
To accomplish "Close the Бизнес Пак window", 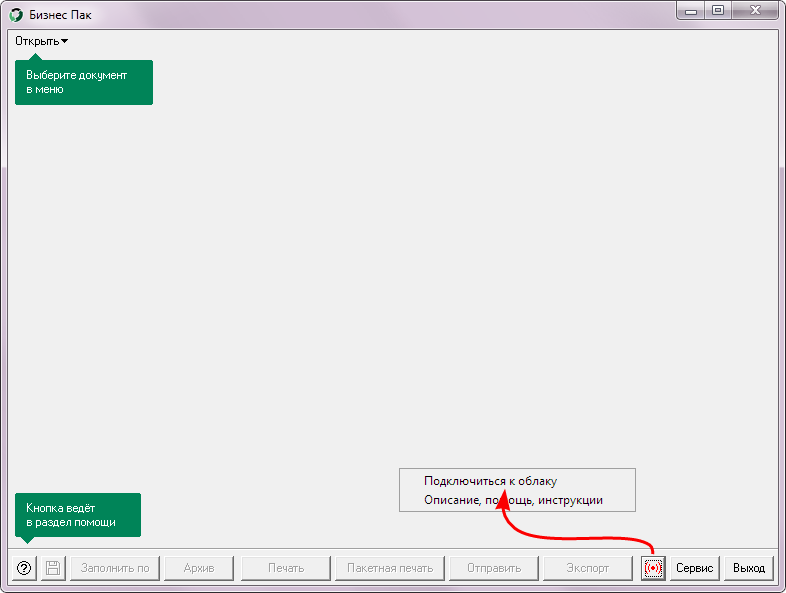I will pos(755,11).
